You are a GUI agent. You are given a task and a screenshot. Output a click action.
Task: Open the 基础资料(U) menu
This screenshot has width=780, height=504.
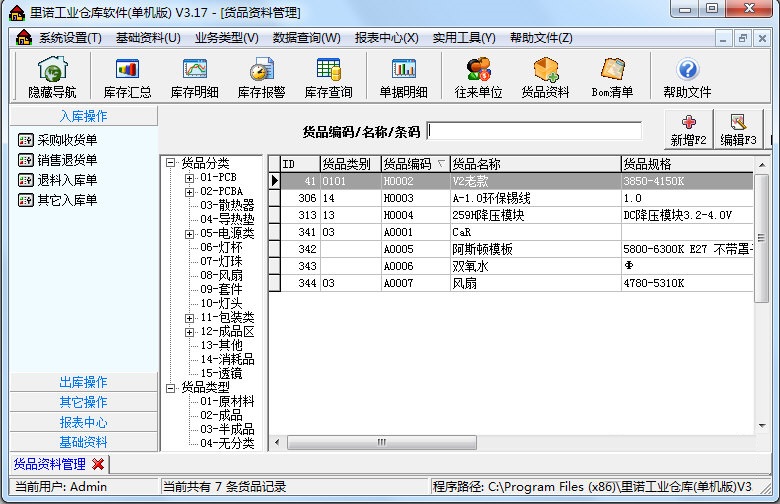148,38
